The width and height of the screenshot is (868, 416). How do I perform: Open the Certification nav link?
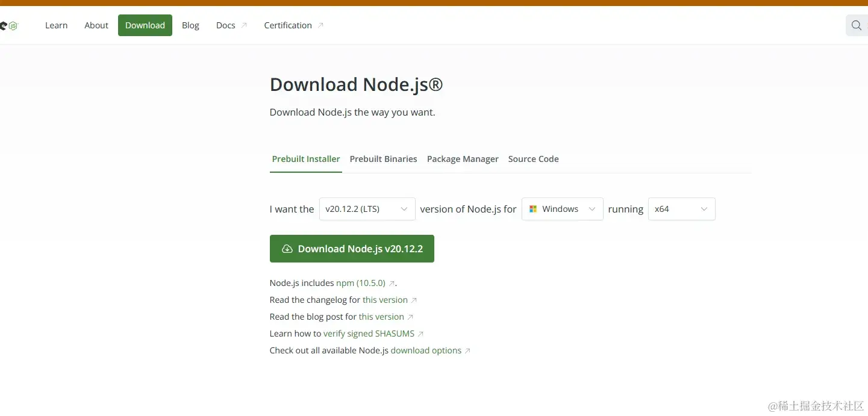[288, 25]
